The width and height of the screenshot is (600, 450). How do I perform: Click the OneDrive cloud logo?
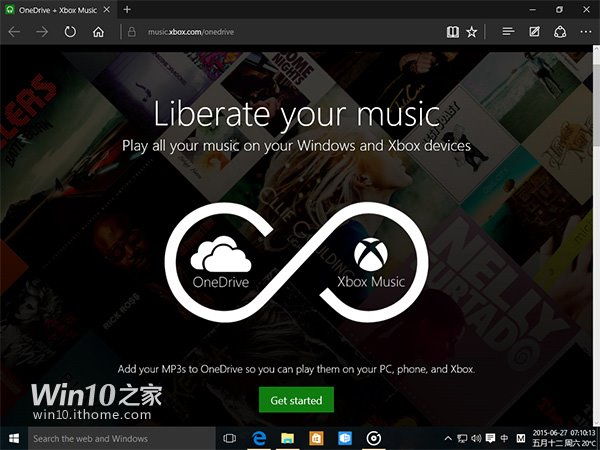[221, 253]
